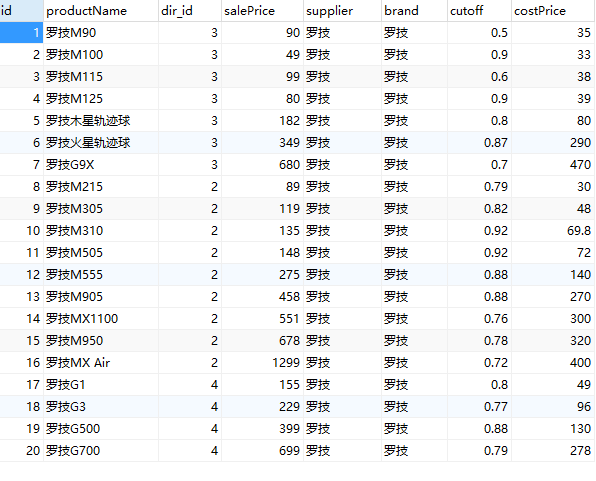The width and height of the screenshot is (596, 481).
Task: Click costPrice value 470
Action: [580, 165]
